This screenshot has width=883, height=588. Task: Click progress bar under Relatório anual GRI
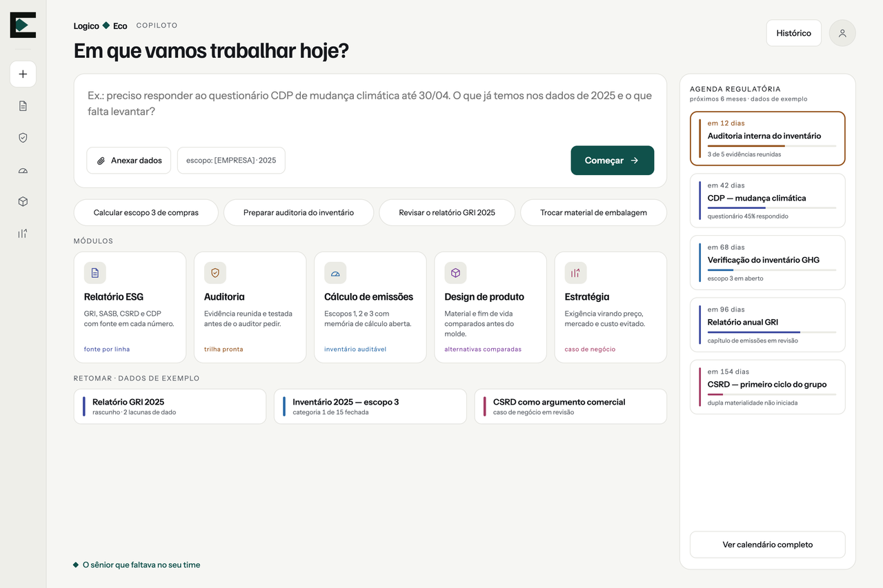pos(772,332)
